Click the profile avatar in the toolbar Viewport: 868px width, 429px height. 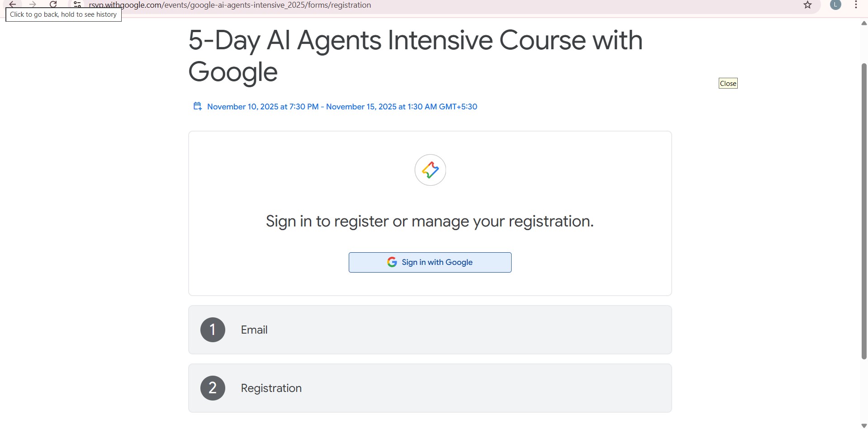click(x=835, y=5)
